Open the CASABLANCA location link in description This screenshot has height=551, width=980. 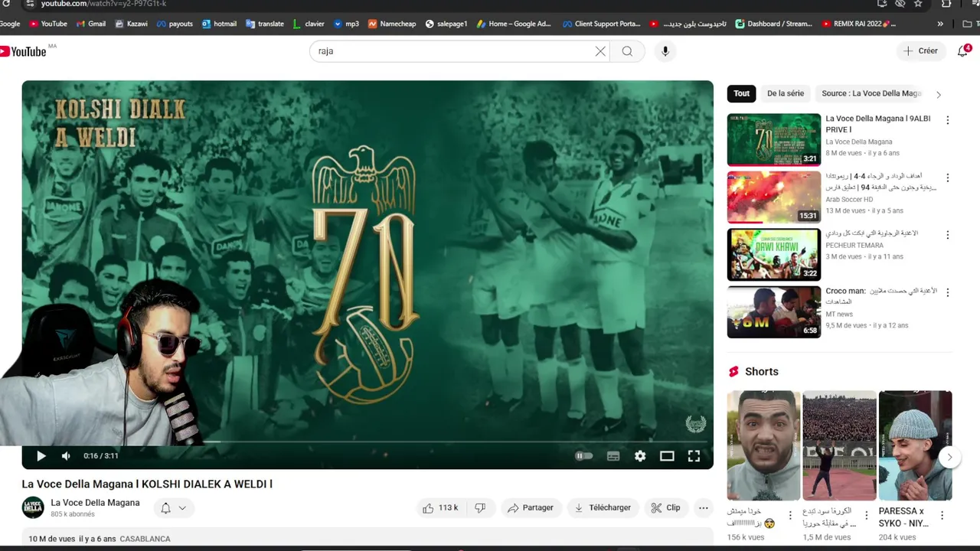click(x=145, y=539)
